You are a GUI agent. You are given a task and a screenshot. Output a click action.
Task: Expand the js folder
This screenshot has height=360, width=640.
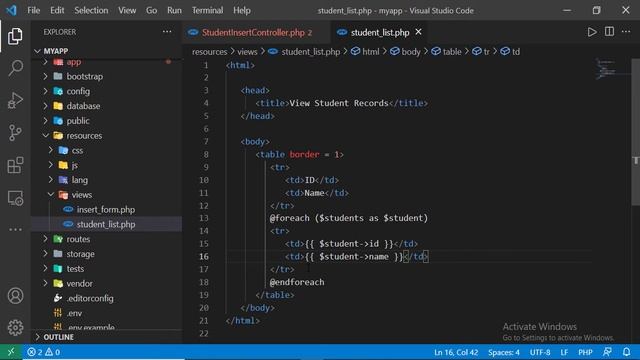(x=107, y=165)
